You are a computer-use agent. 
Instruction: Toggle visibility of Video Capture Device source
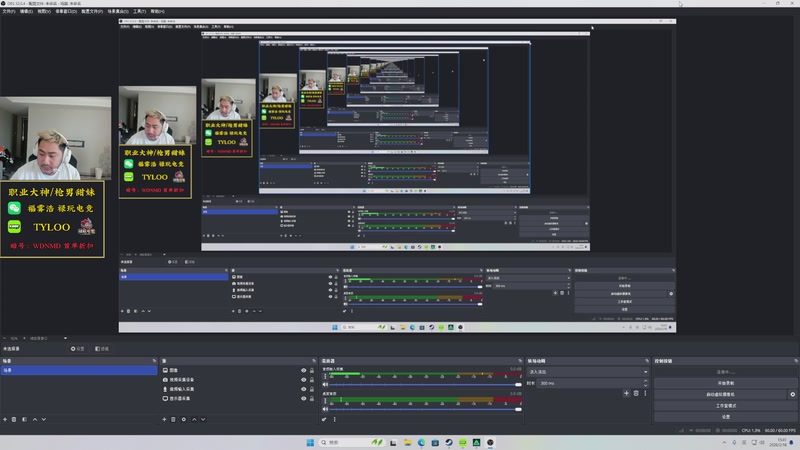click(x=304, y=380)
